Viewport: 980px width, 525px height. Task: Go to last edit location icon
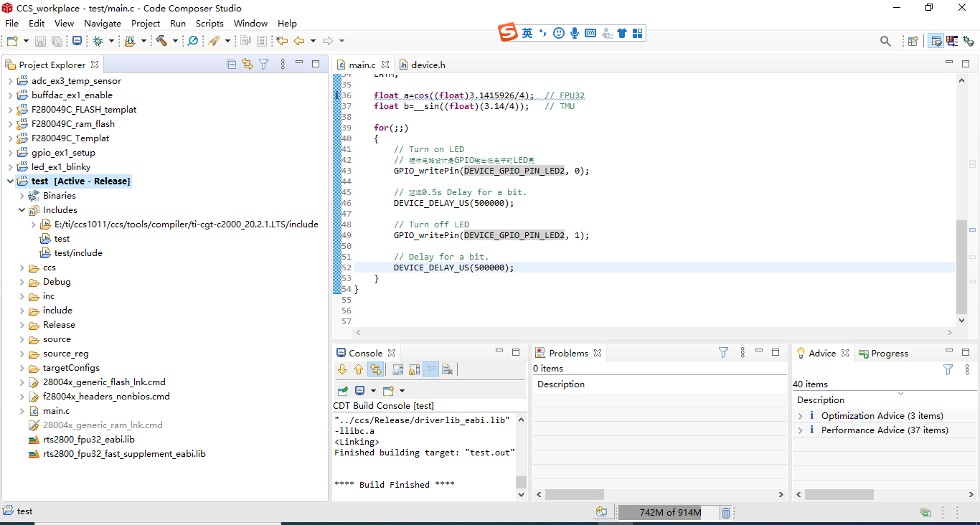click(282, 41)
